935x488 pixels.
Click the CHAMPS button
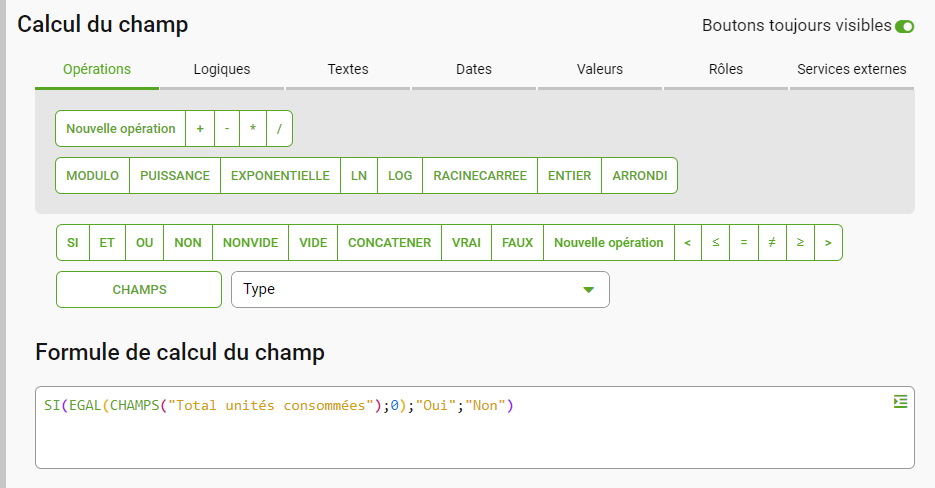coord(139,289)
